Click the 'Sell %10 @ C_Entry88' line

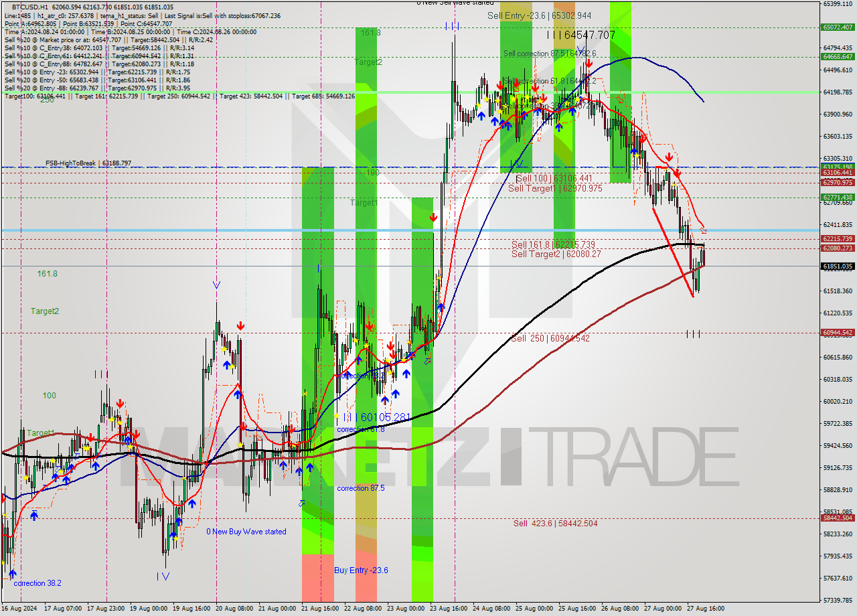click(99, 64)
